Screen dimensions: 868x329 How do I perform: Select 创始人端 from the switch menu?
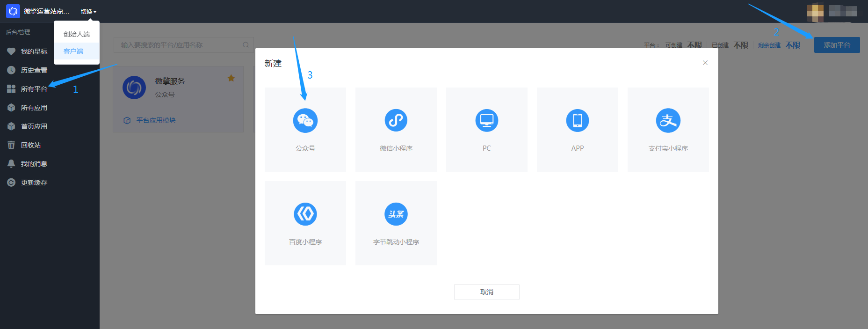[77, 34]
